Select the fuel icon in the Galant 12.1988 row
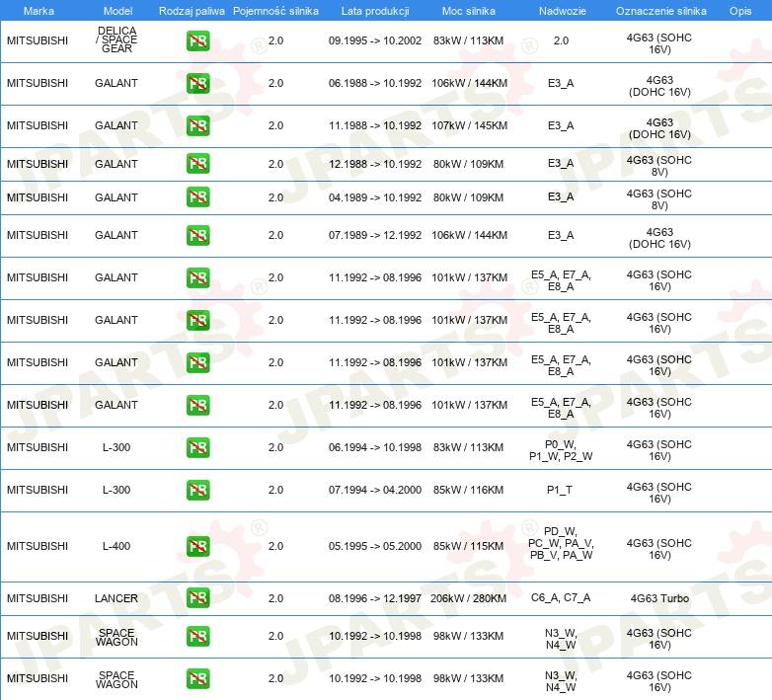The width and height of the screenshot is (772, 700). (197, 164)
